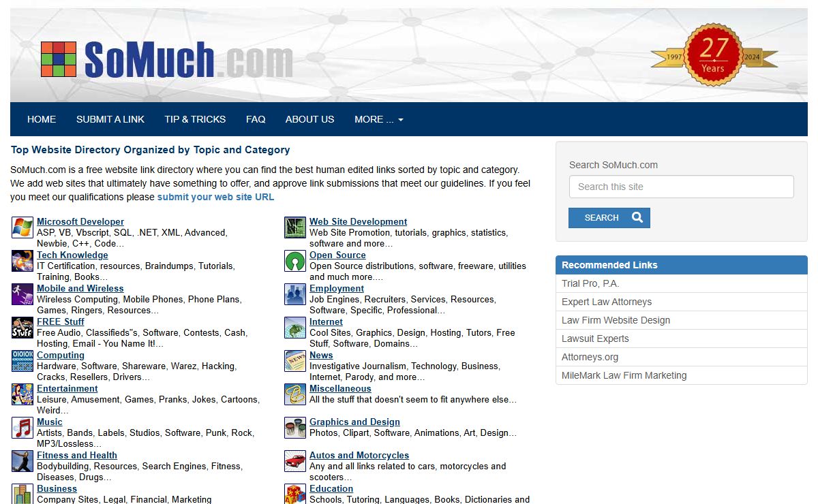Image resolution: width=818 pixels, height=504 pixels.
Task: Click the SoMuch.com logo
Action: (x=167, y=59)
